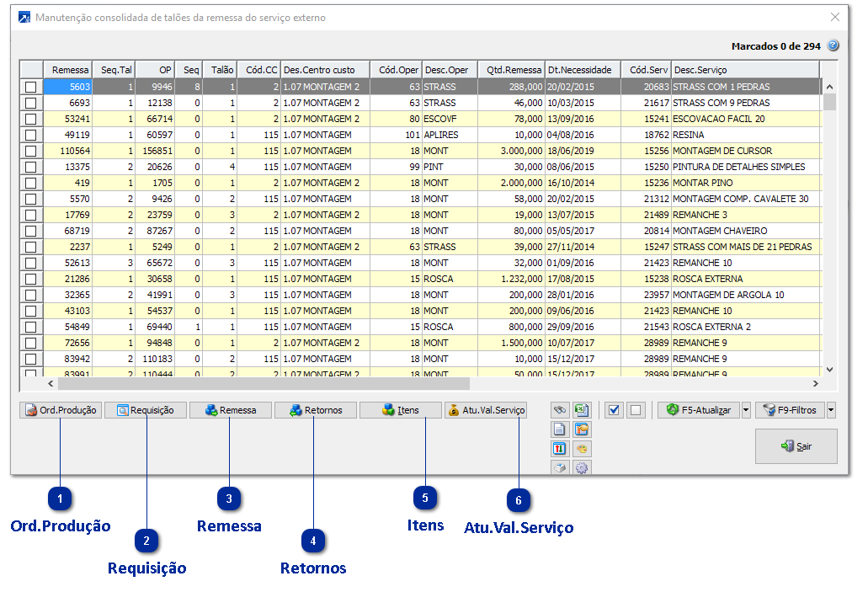The width and height of the screenshot is (868, 592).
Task: Open the Ord.Produção button
Action: coord(61,410)
